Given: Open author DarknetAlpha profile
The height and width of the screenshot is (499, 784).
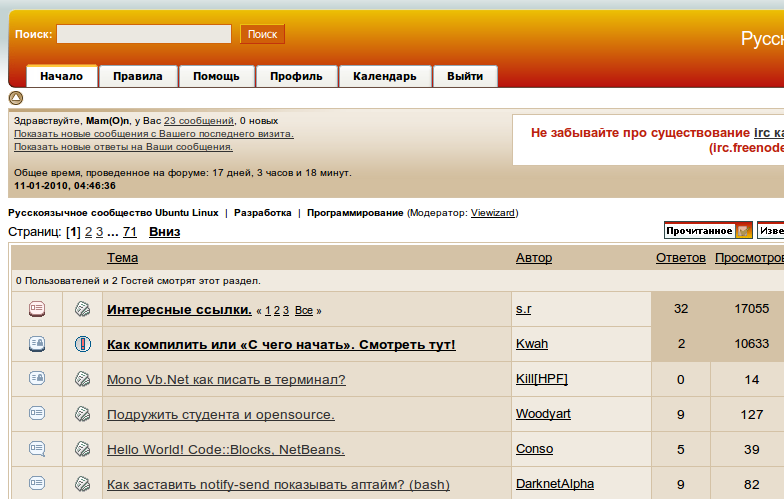Looking at the screenshot, I should pyautogui.click(x=555, y=484).
